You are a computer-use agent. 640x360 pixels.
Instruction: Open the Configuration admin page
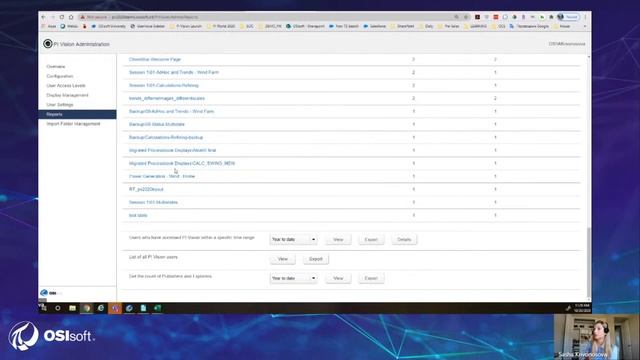coord(60,76)
